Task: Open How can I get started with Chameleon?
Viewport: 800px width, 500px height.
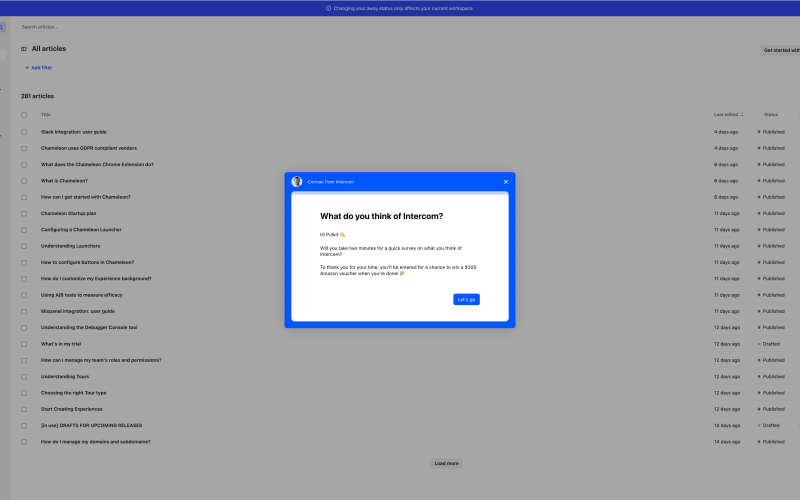Action: tap(86, 197)
